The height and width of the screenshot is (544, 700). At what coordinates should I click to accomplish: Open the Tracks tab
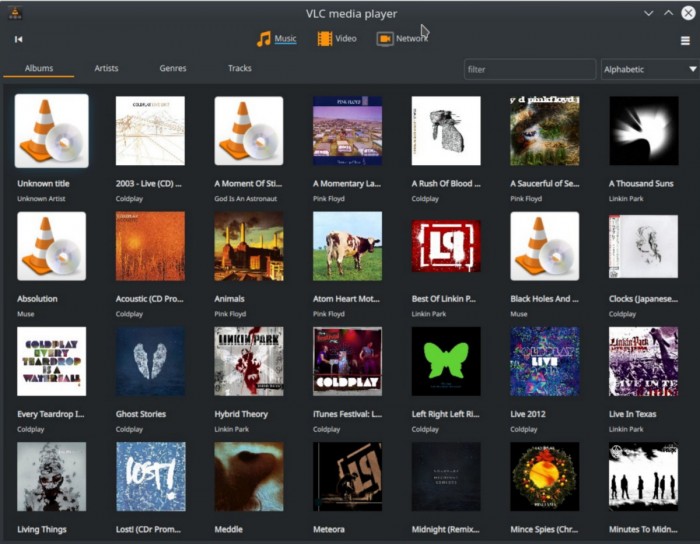coord(240,68)
